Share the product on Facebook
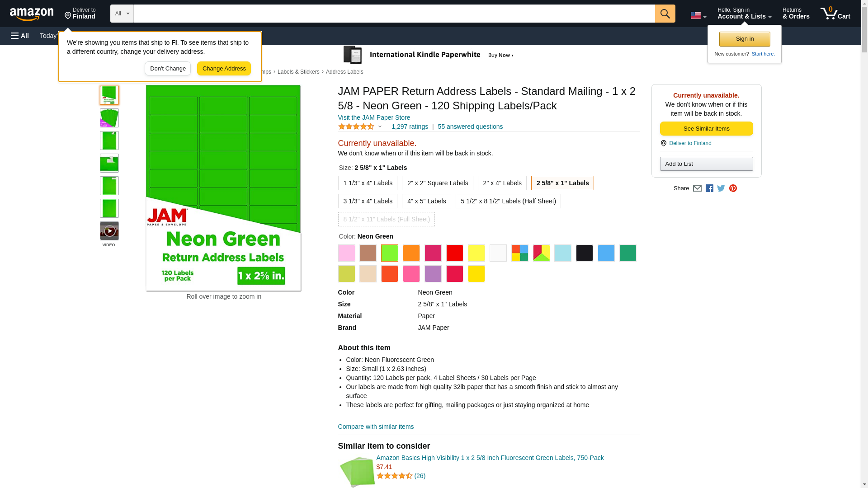This screenshot has height=488, width=868. [709, 188]
